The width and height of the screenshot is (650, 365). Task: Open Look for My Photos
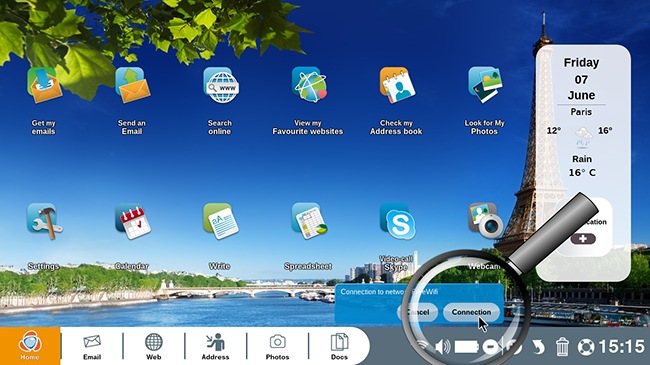coord(485,85)
